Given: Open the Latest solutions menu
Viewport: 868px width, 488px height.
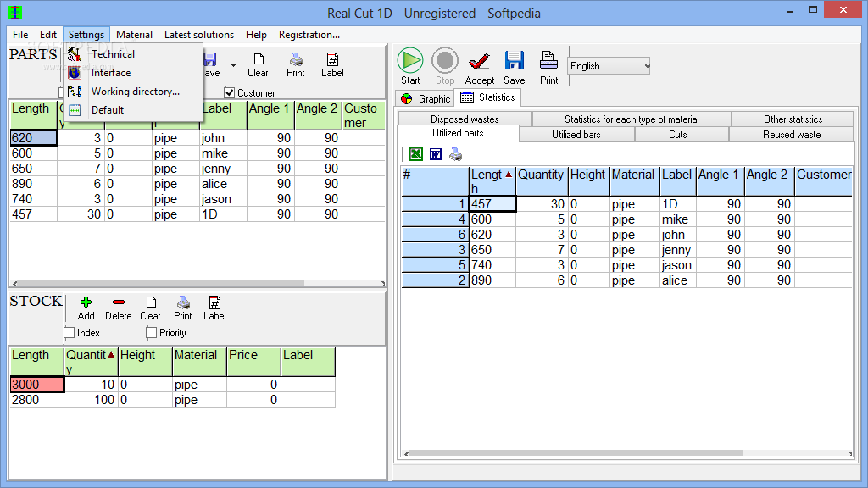Looking at the screenshot, I should (198, 34).
